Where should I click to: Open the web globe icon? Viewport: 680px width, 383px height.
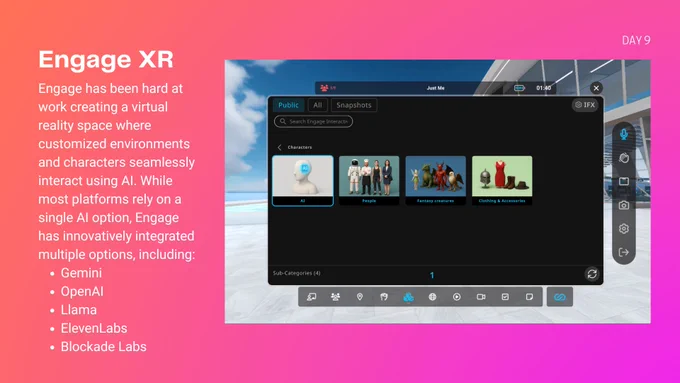432,297
